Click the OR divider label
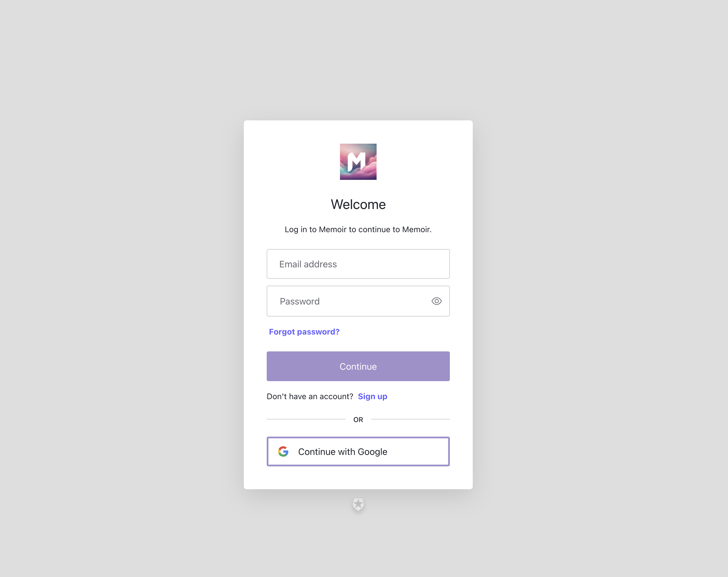728x577 pixels. click(358, 419)
